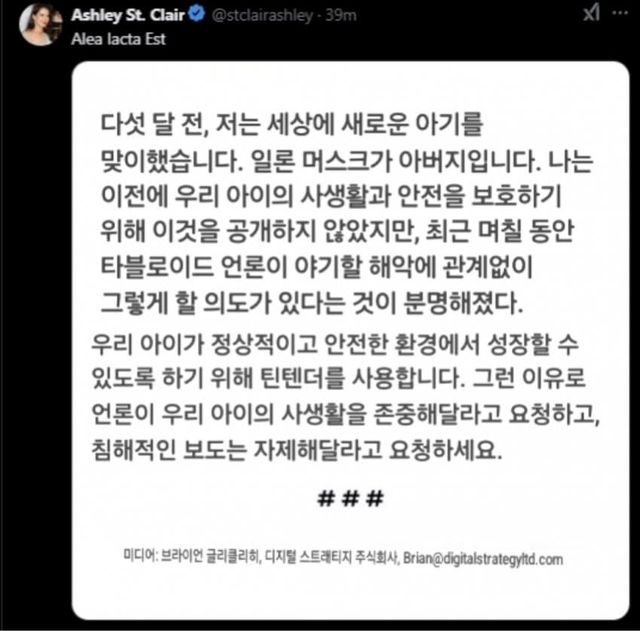Click the Brian@digitalstrategyltd.com email text
The width and height of the screenshot is (640, 631).
click(x=483, y=559)
